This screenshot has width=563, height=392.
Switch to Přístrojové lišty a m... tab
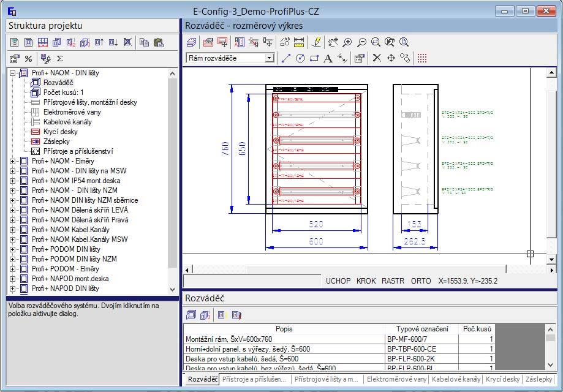pos(327,379)
